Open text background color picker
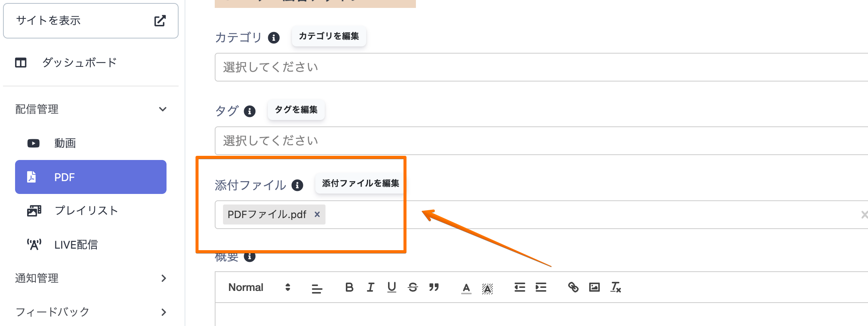The width and height of the screenshot is (868, 326). 487,288
